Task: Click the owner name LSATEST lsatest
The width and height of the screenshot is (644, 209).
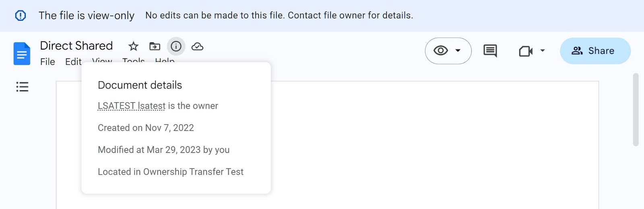Action: (132, 106)
